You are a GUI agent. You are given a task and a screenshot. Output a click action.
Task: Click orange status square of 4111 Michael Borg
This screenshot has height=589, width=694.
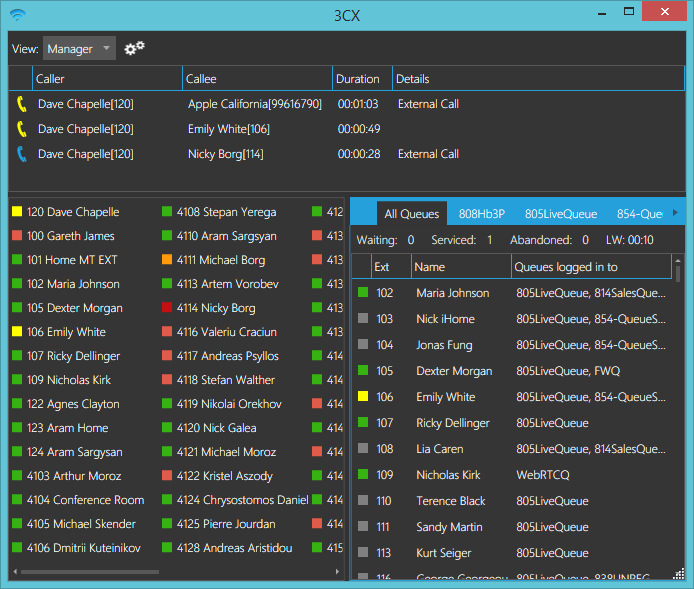[x=167, y=259]
